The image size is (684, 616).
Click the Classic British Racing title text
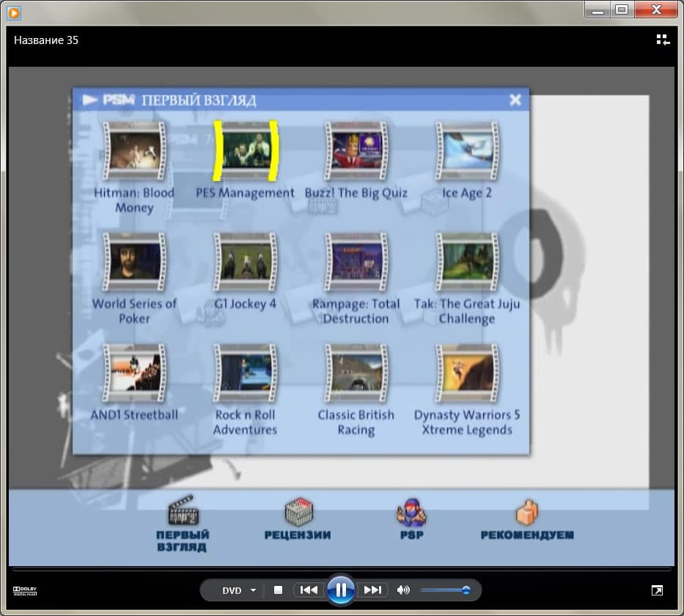tap(356, 422)
